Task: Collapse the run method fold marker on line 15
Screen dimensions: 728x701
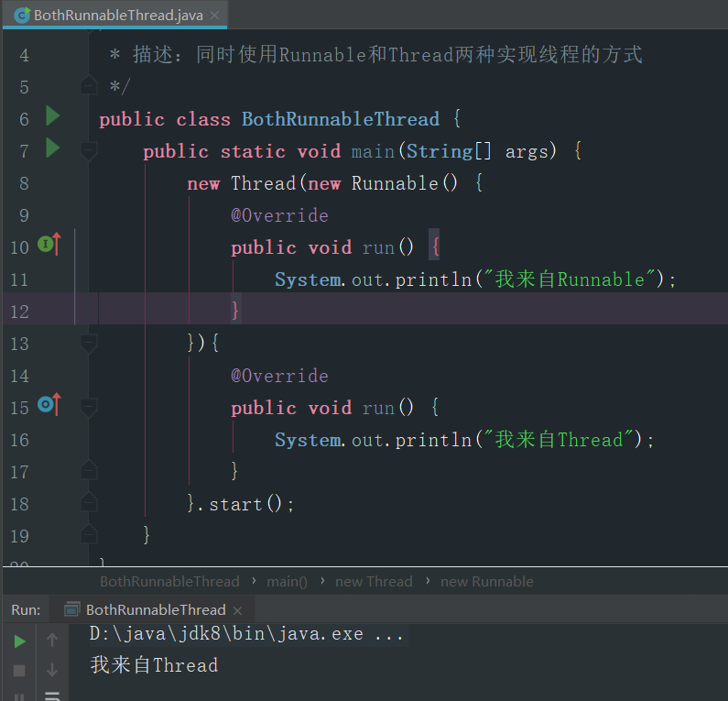Action: (89, 408)
